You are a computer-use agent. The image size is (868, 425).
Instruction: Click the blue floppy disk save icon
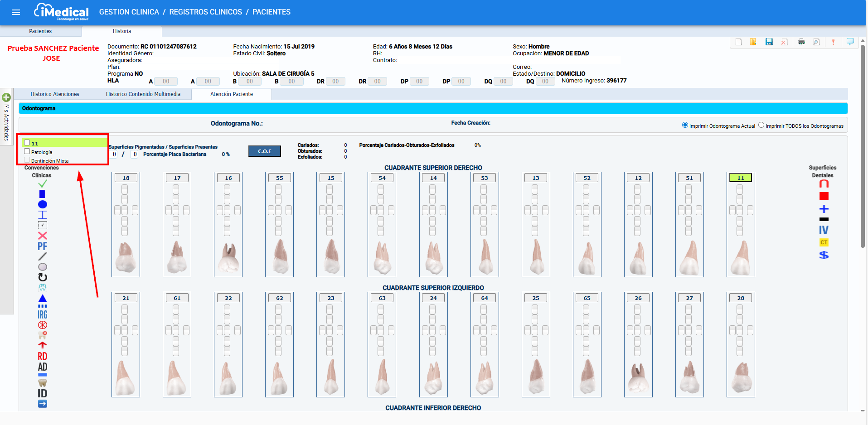click(769, 42)
